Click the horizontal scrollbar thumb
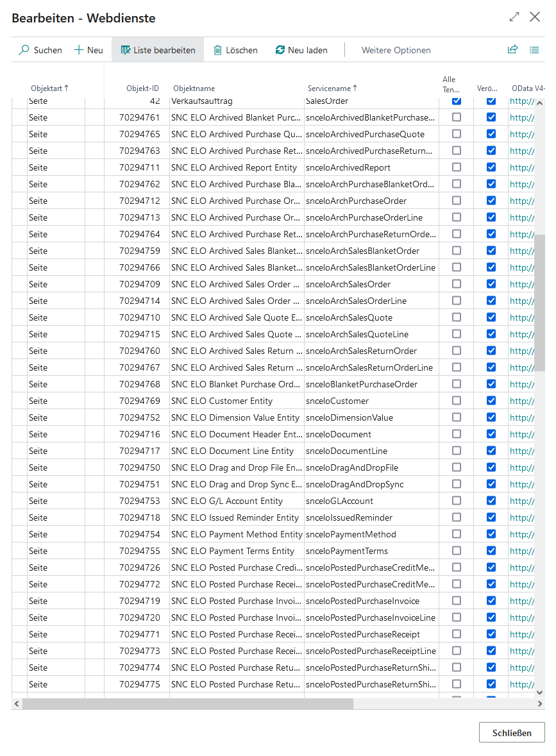Viewport: 556px width, 756px height. tap(187, 703)
